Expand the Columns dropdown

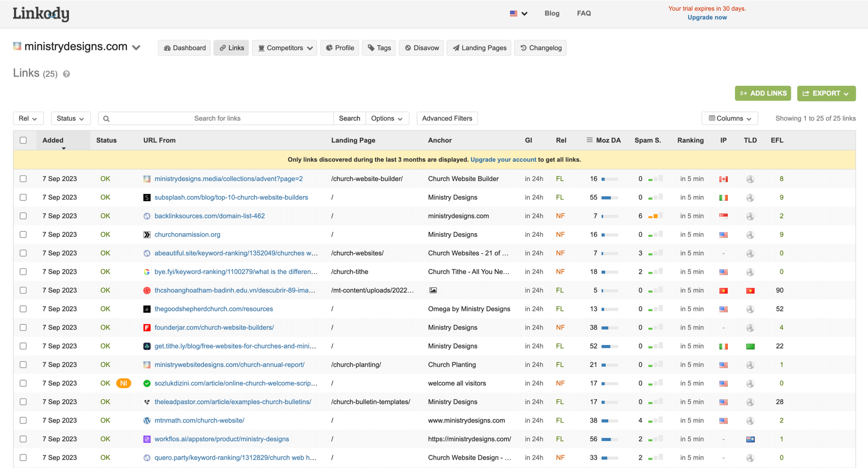coord(729,118)
